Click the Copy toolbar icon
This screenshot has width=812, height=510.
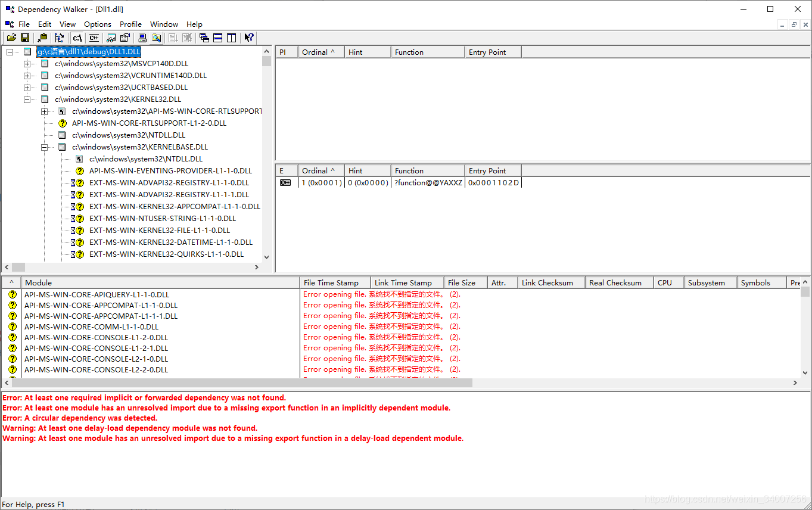(x=42, y=38)
